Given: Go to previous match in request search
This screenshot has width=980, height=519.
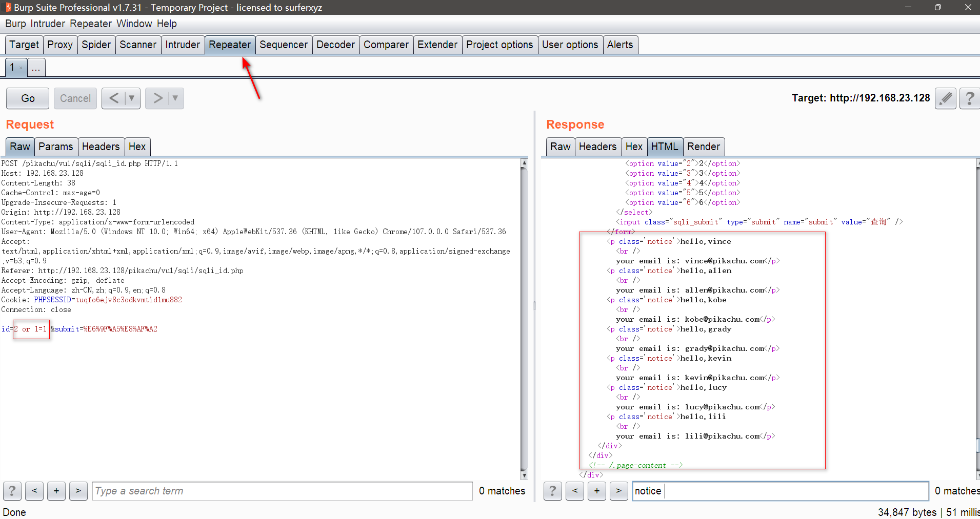Looking at the screenshot, I should point(34,491).
